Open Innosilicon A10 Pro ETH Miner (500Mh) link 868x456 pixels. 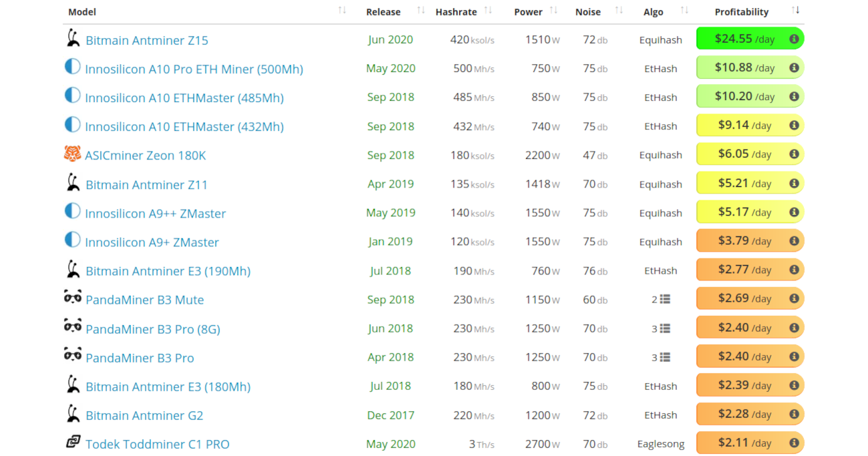point(194,69)
